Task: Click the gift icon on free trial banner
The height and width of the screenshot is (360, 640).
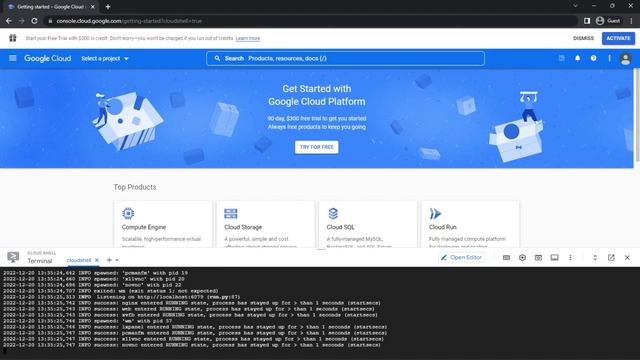Action: (x=13, y=38)
